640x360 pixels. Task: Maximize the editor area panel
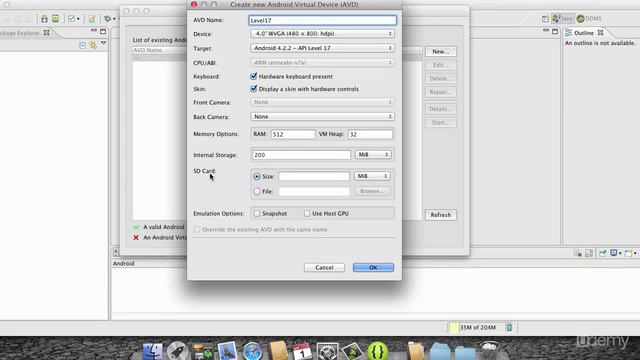pos(555,31)
